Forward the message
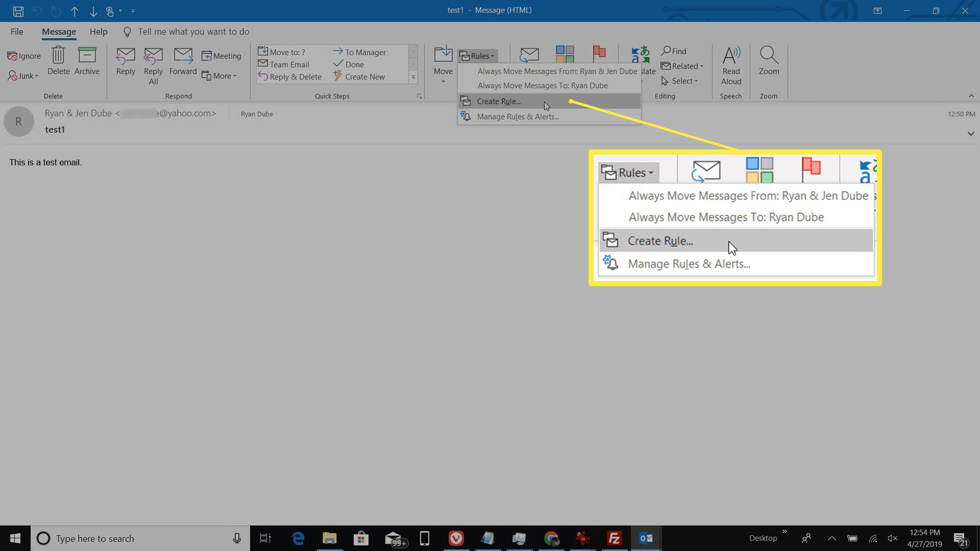 (x=183, y=61)
